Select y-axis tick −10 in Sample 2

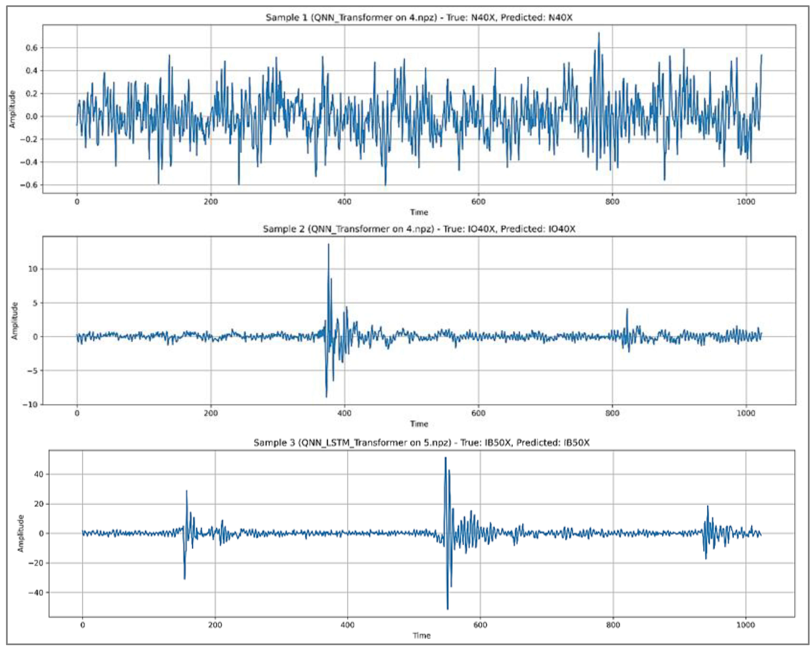point(30,405)
